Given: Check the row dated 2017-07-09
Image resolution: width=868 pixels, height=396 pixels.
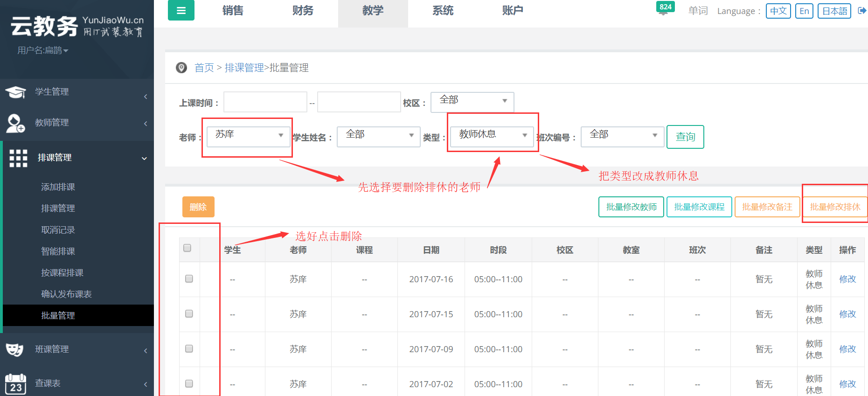Looking at the screenshot, I should [x=189, y=349].
